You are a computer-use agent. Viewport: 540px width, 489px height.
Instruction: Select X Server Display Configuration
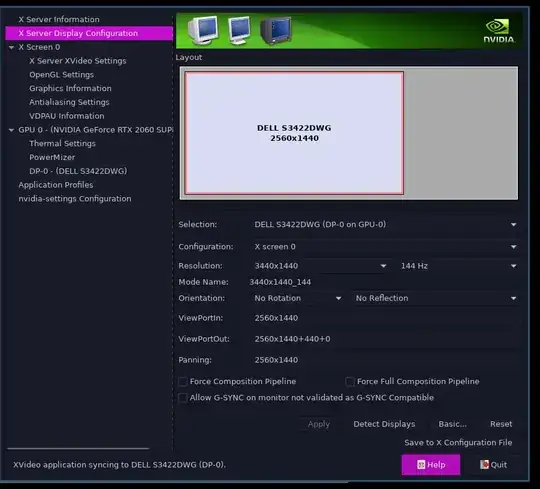coord(89,33)
